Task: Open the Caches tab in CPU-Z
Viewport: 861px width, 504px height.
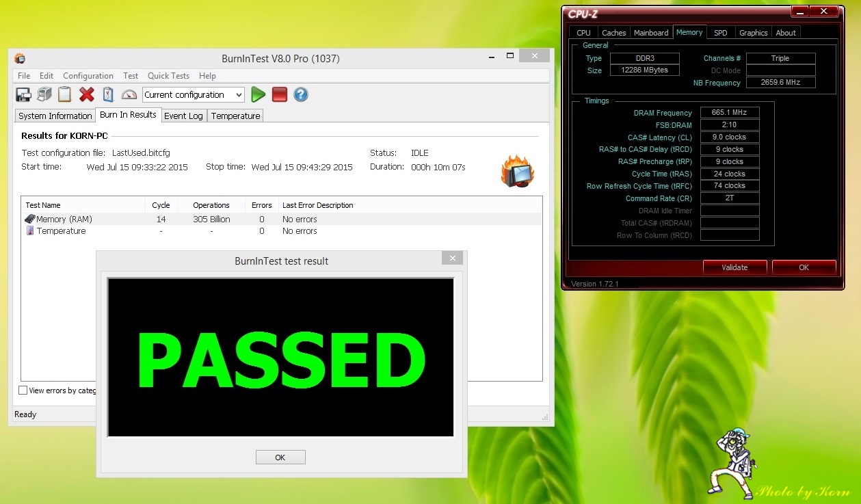Action: tap(614, 32)
